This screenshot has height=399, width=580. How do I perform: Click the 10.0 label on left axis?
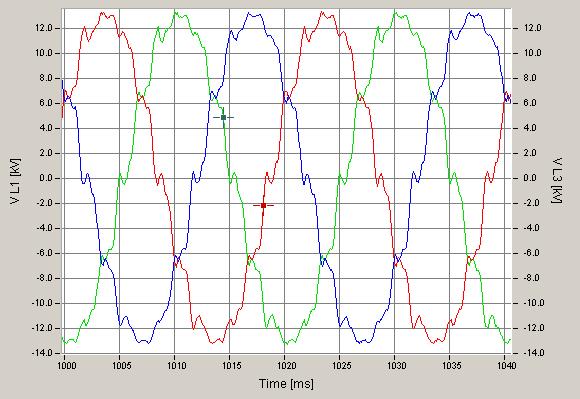[44, 53]
